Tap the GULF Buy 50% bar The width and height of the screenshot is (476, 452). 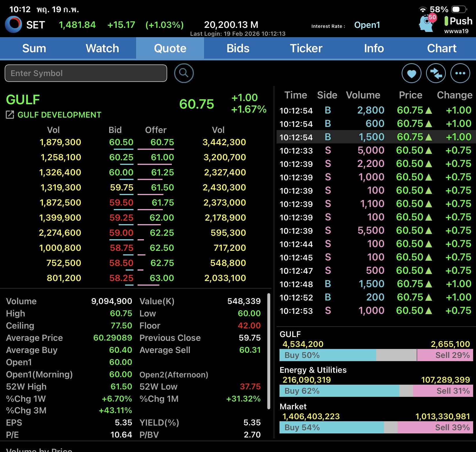pos(328,355)
